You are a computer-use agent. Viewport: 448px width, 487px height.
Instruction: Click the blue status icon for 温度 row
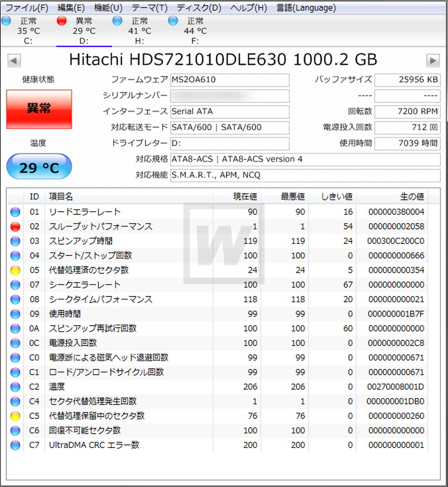coord(15,387)
